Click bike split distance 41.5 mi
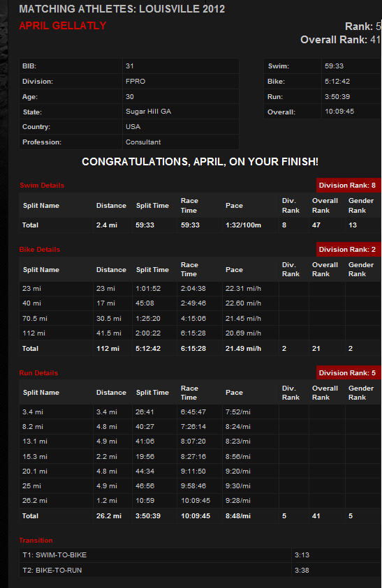 108,333
